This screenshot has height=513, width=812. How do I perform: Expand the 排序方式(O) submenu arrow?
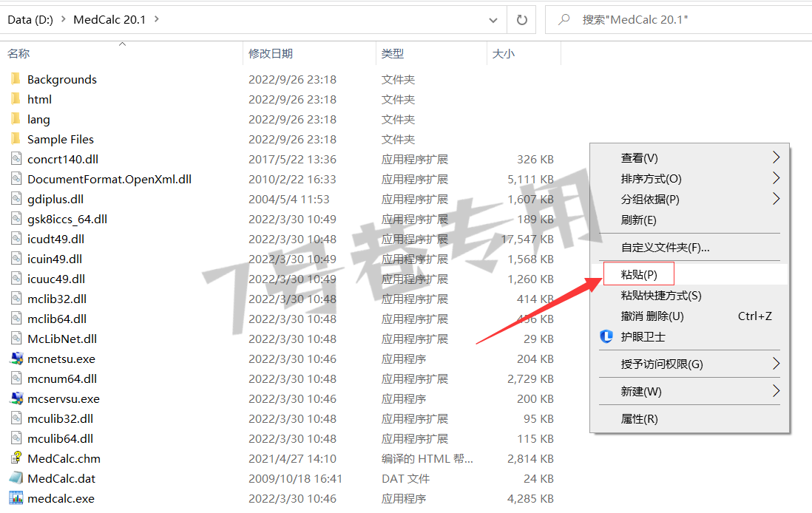(x=776, y=178)
